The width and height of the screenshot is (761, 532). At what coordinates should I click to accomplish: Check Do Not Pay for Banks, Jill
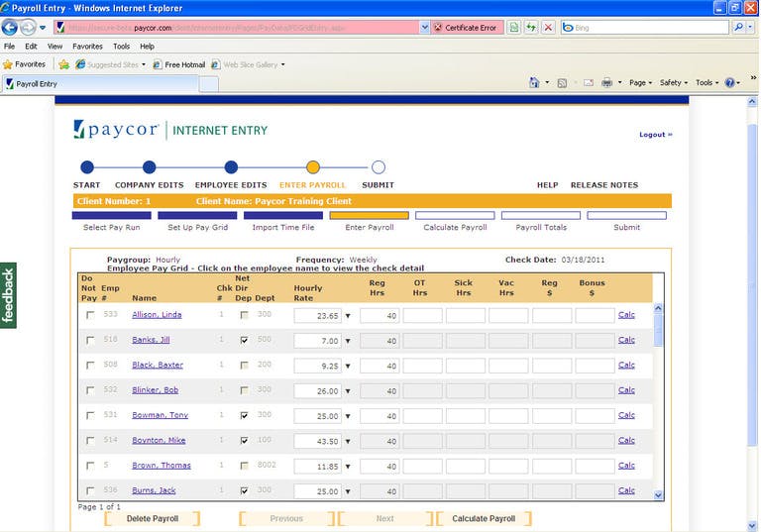[x=90, y=340]
